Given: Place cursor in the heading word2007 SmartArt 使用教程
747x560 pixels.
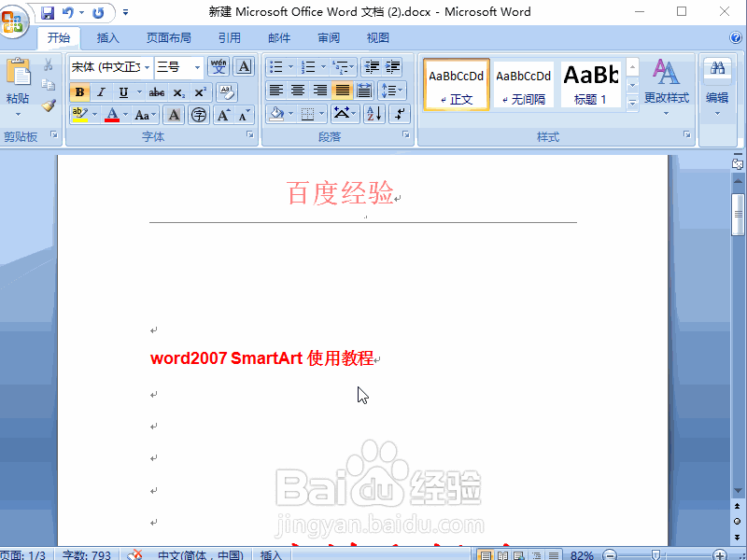Looking at the screenshot, I should click(261, 358).
